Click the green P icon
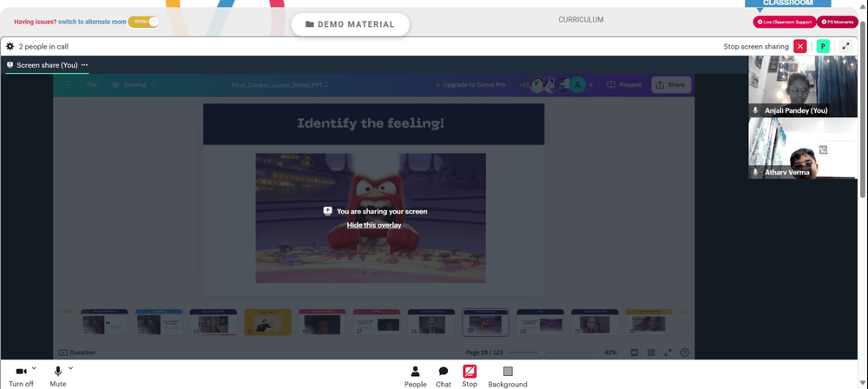This screenshot has height=389, width=868. (x=823, y=47)
